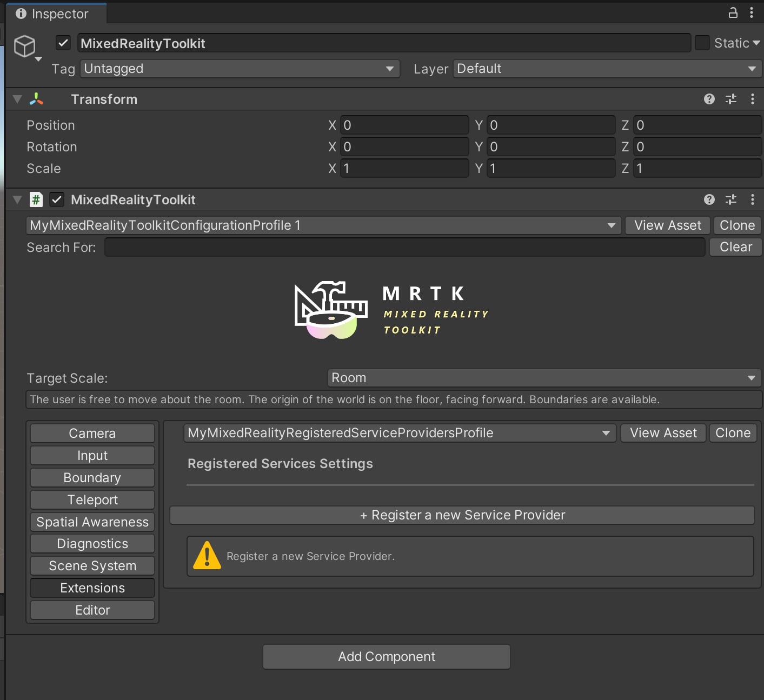Collapse the Transform component foldout
764x700 pixels.
click(x=17, y=99)
